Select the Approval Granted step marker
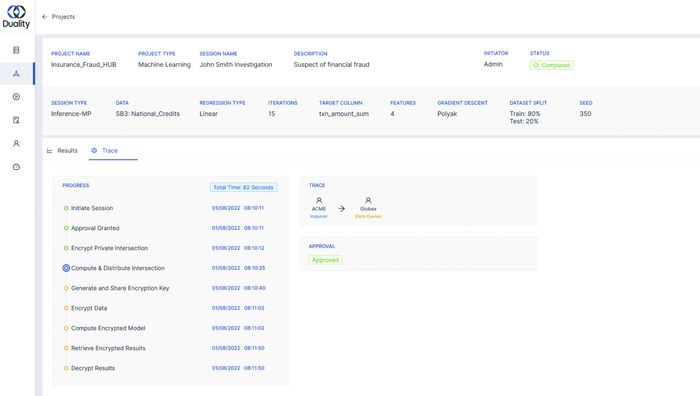 [x=66, y=228]
